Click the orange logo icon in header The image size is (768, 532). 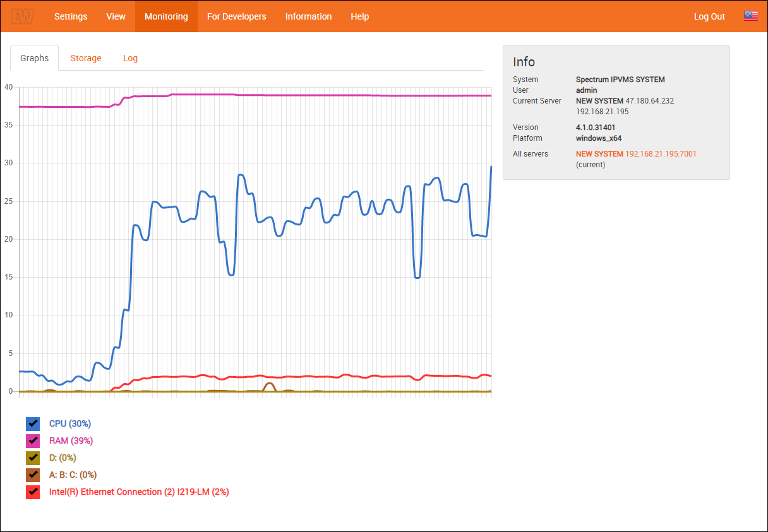(x=23, y=16)
